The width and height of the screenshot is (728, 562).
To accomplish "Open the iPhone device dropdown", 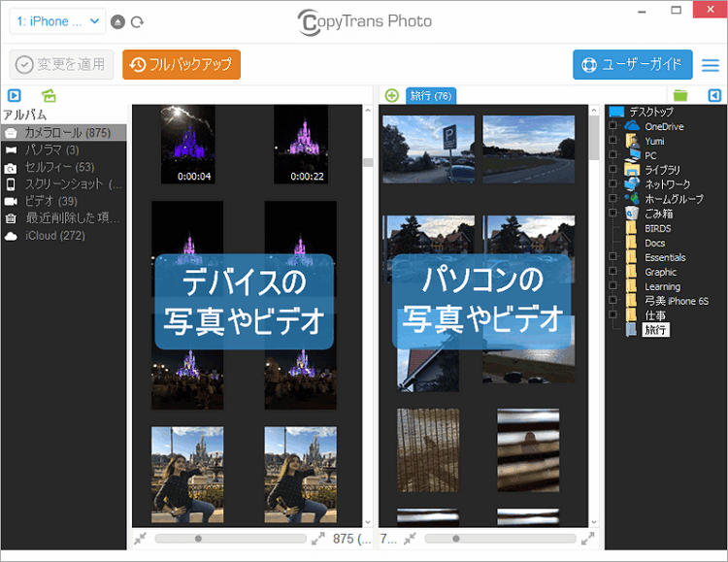I will (x=57, y=21).
